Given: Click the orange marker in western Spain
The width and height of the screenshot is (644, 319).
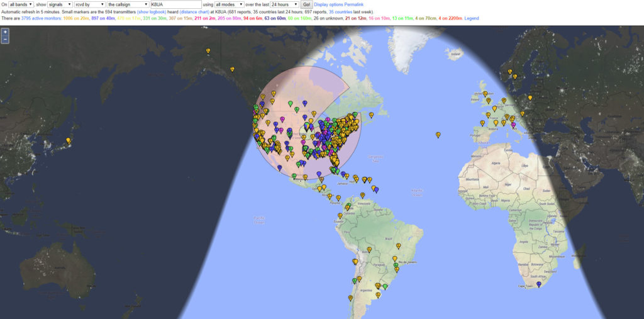Looking at the screenshot, I should tap(482, 123).
